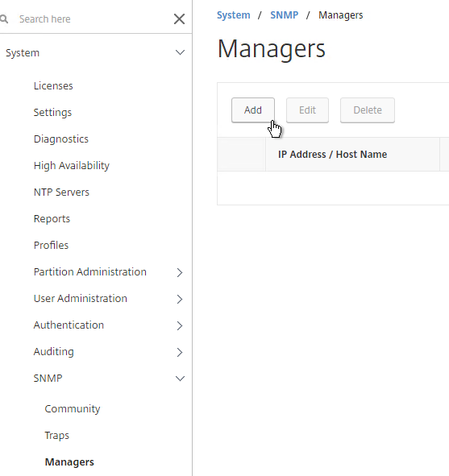Select Traps under SNMP
449x476 pixels.
point(56,435)
